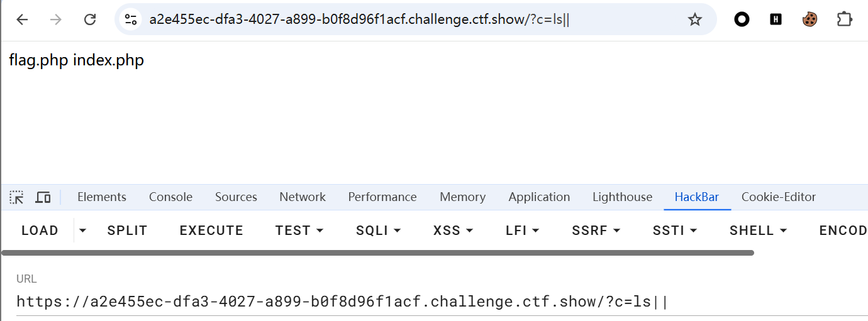Viewport: 868px width, 321px height.
Task: Open the Network tab
Action: point(303,197)
